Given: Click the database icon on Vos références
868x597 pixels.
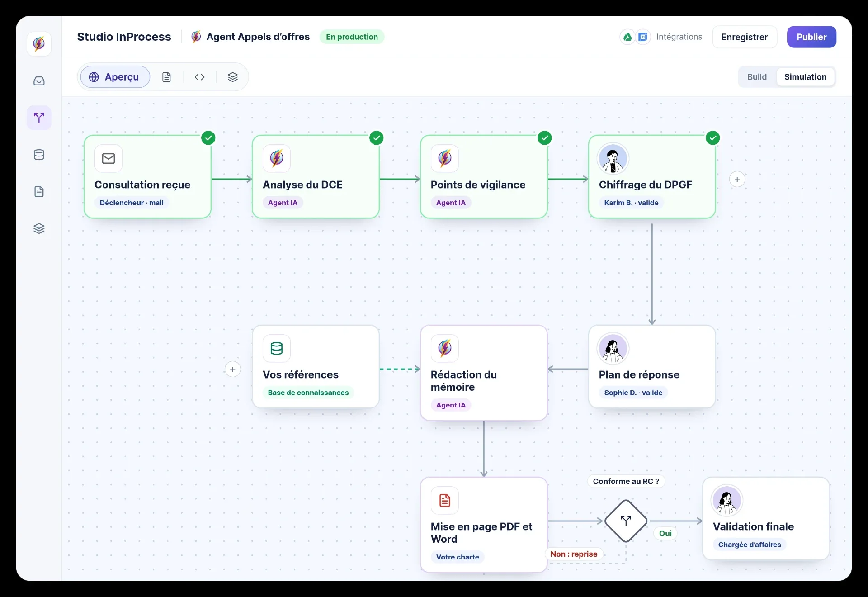Looking at the screenshot, I should 277,348.
